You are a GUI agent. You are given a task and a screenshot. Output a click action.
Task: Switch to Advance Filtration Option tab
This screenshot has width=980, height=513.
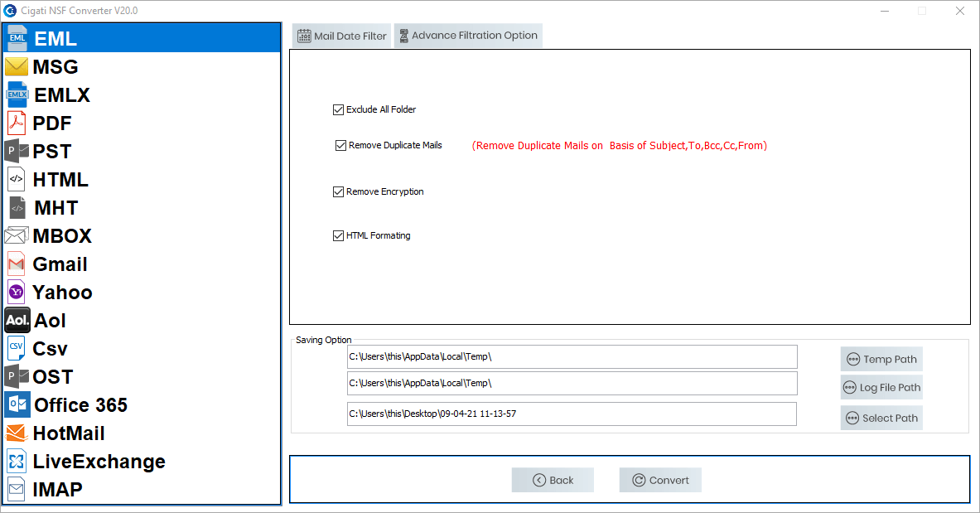click(x=468, y=36)
